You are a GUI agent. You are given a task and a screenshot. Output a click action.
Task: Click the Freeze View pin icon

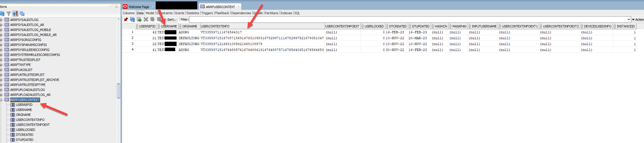126,20
